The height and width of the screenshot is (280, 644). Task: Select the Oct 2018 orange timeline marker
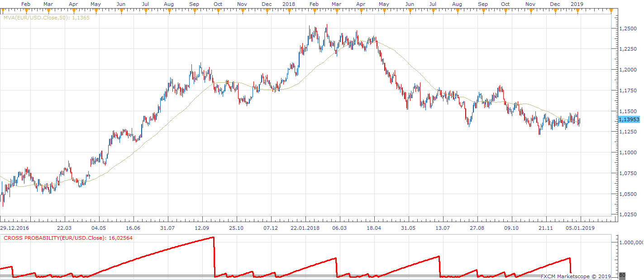point(505,11)
